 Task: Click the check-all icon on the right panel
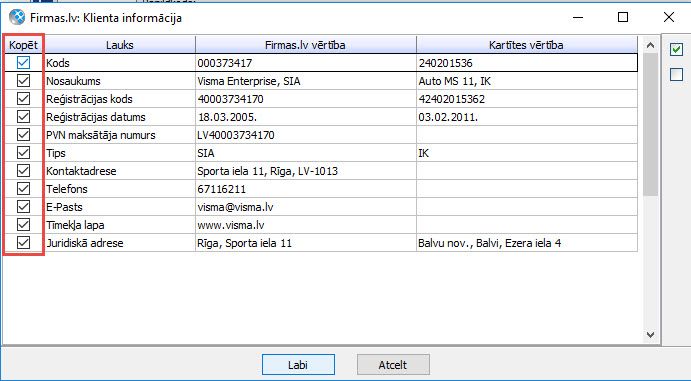676,49
